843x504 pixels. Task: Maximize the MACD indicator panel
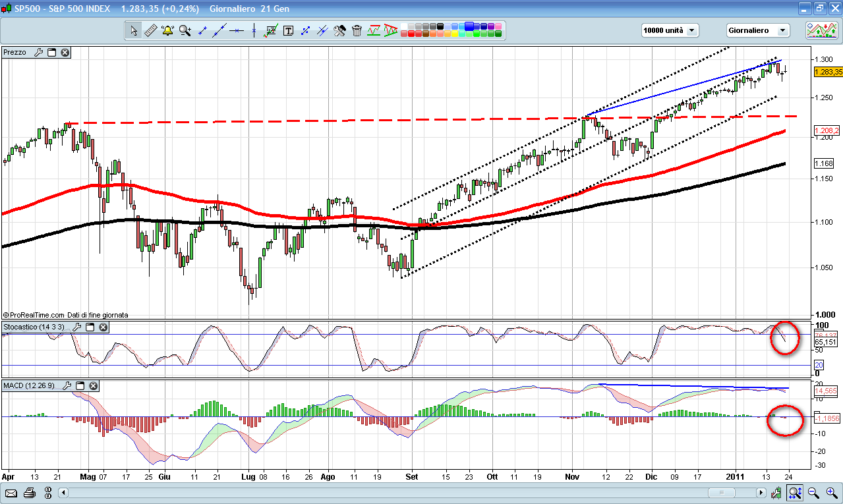point(80,385)
